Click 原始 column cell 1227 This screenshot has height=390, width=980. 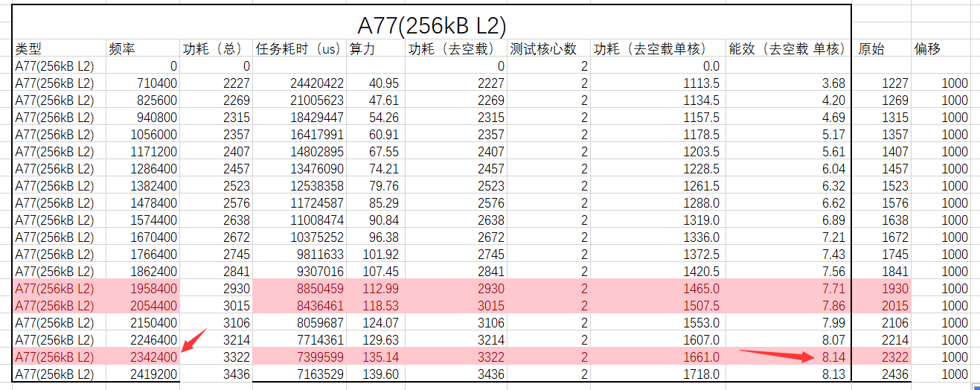point(883,83)
